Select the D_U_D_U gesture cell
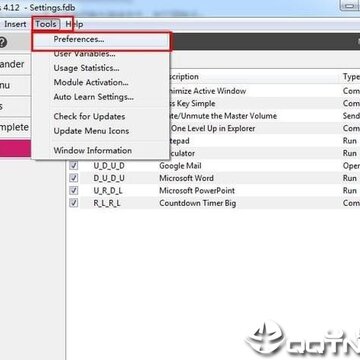360x360 pixels. click(109, 178)
